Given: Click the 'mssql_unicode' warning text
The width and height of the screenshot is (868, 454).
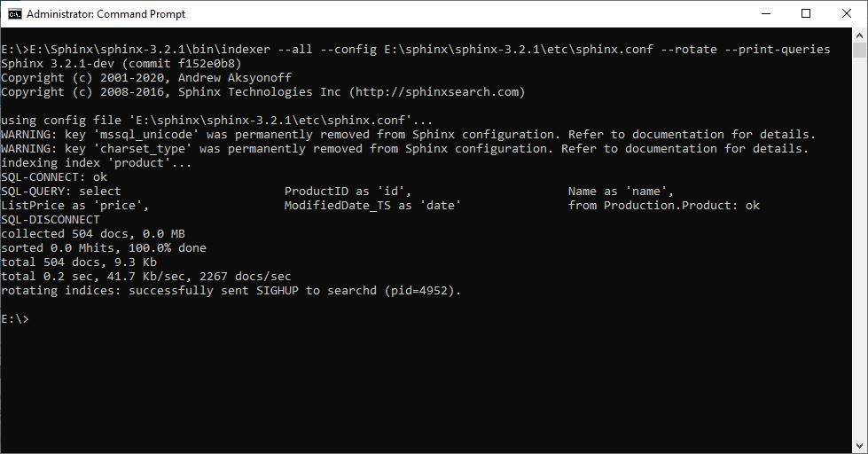Looking at the screenshot, I should click(147, 135).
